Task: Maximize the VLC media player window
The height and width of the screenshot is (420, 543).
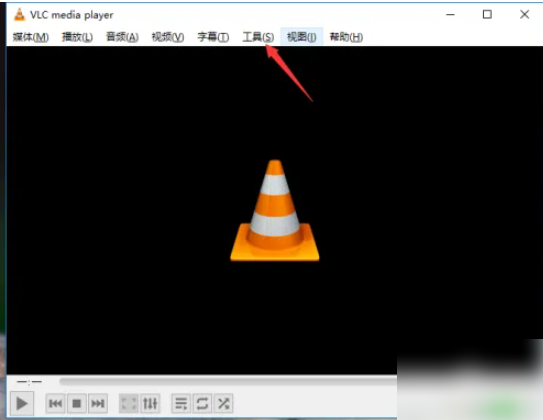Action: click(487, 15)
